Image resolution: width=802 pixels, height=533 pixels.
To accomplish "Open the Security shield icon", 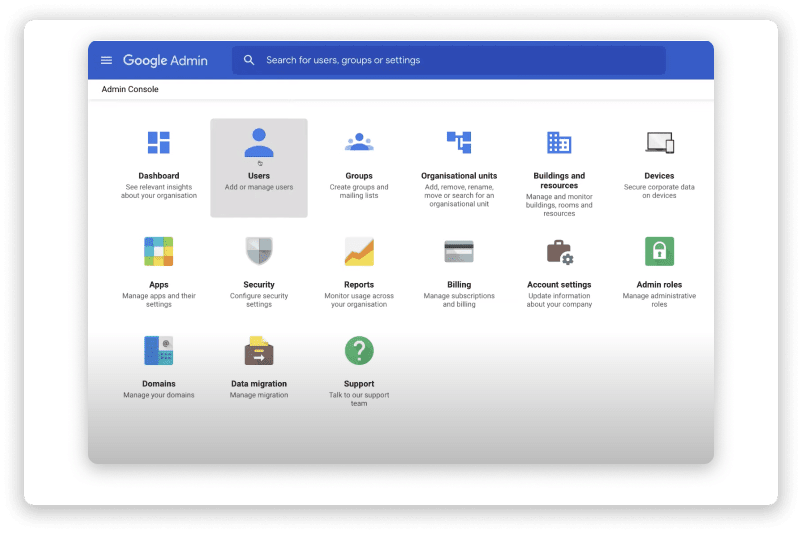I will point(259,251).
